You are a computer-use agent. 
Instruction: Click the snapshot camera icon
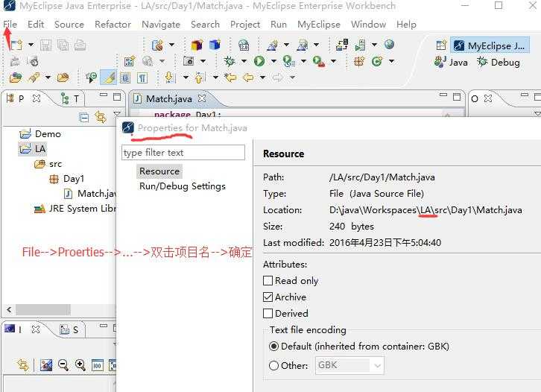[189, 61]
